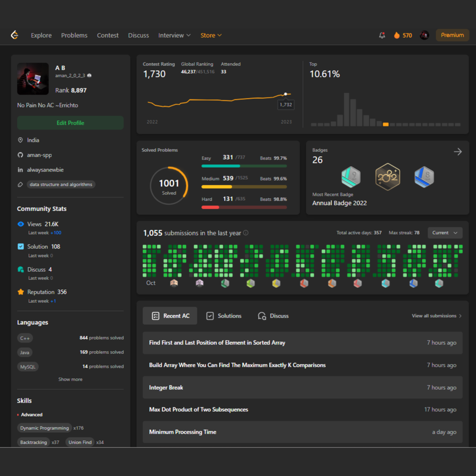The width and height of the screenshot is (476, 476).
Task: Open the notifications bell
Action: (382, 35)
